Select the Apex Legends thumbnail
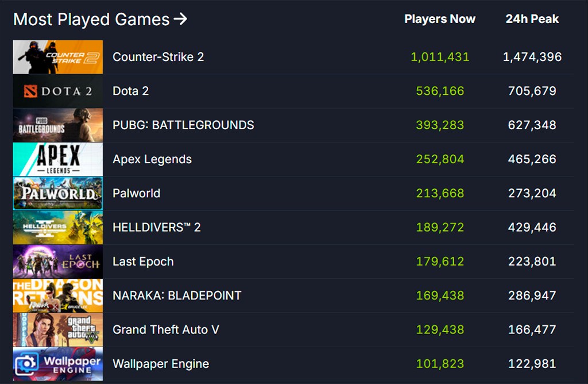The height and width of the screenshot is (384, 588). tap(57, 159)
